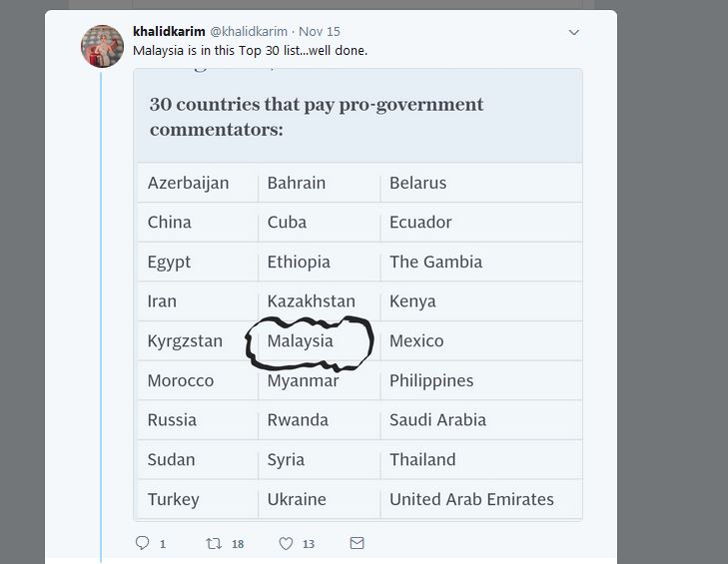The width and height of the screenshot is (728, 564).
Task: Open the Nov 15 timestamp link
Action: point(319,32)
